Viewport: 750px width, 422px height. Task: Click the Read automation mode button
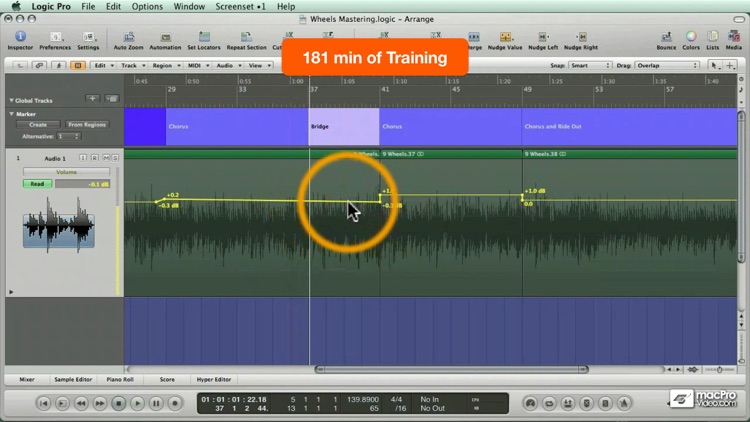tap(37, 184)
